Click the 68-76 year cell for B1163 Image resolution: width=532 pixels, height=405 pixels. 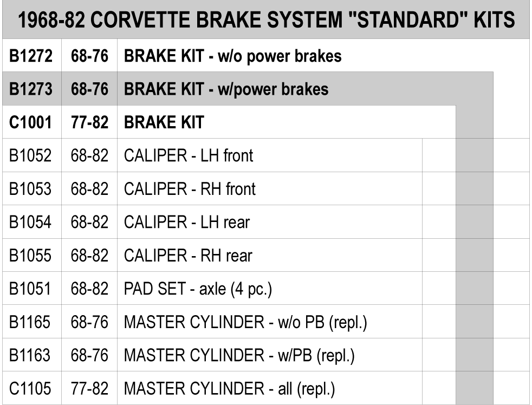click(x=89, y=355)
